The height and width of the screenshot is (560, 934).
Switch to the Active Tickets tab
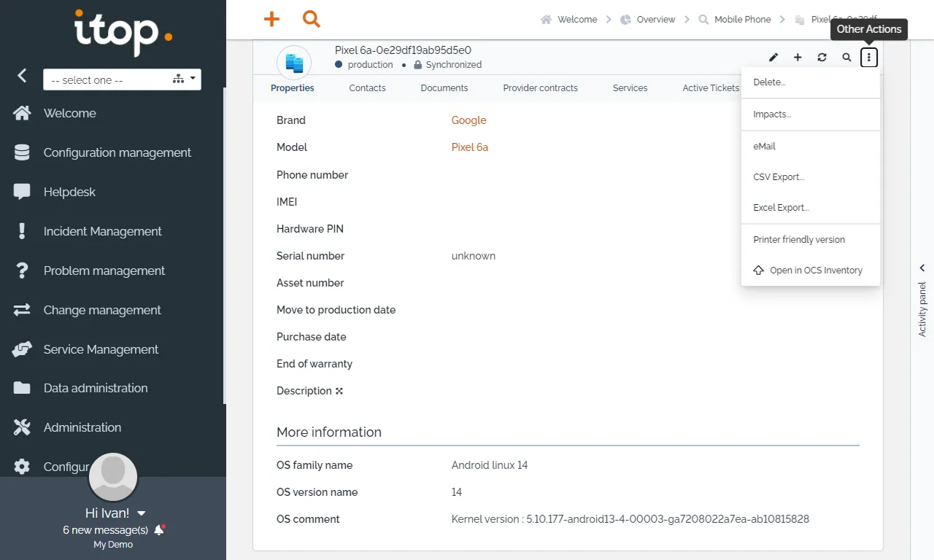tap(711, 88)
